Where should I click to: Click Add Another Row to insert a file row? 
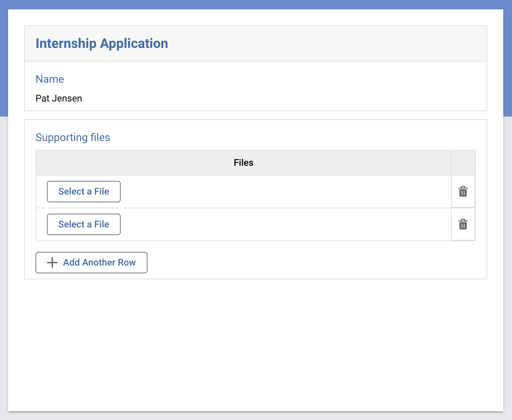coord(91,263)
